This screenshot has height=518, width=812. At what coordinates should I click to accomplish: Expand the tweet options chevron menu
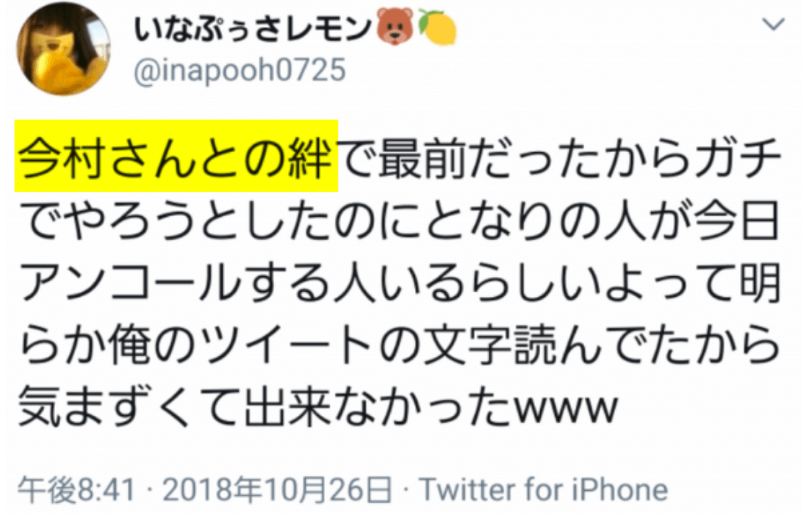(x=774, y=24)
